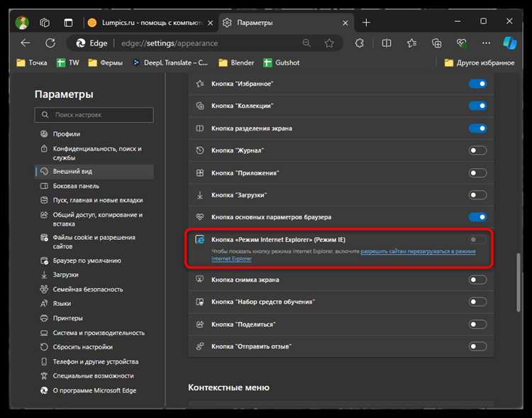Open Browser essentials heart icon
Image resolution: width=532 pixels, height=418 pixels.
[x=462, y=43]
